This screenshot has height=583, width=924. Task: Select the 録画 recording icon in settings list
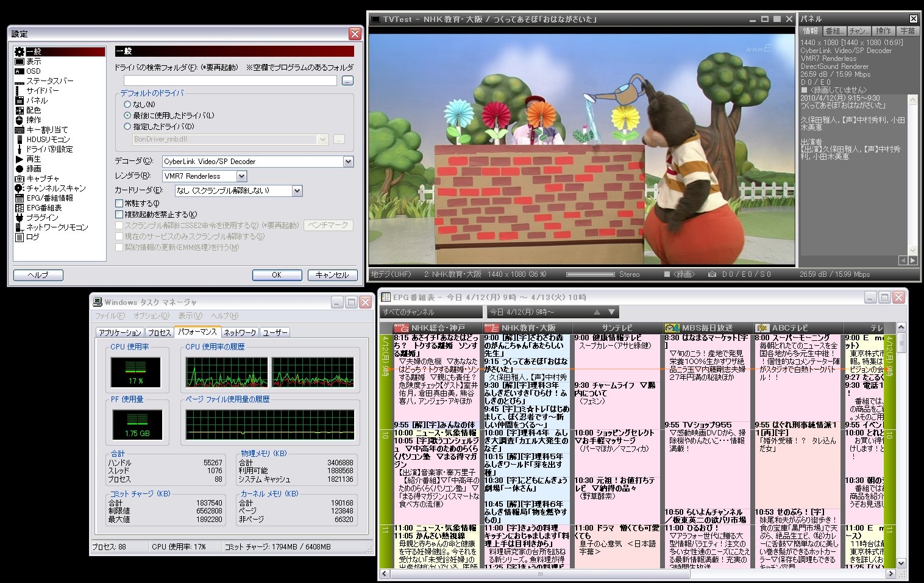coord(20,169)
